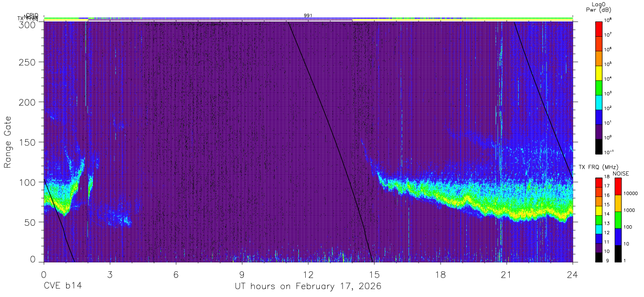Click the 'CVE b14' radar beam label

click(x=62, y=287)
